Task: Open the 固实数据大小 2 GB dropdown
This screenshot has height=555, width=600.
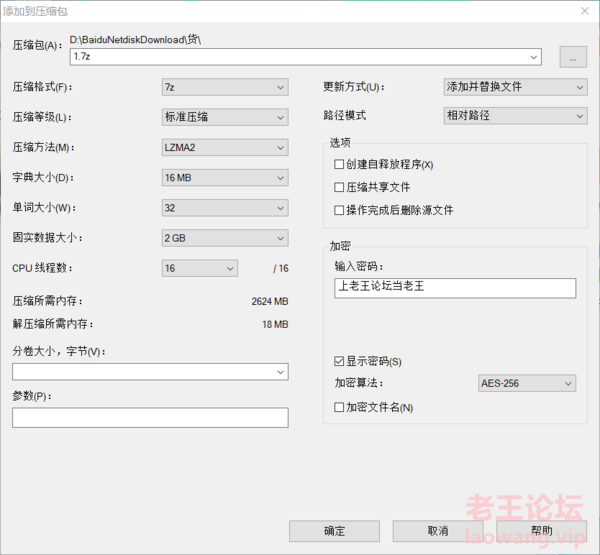Action: coord(225,238)
